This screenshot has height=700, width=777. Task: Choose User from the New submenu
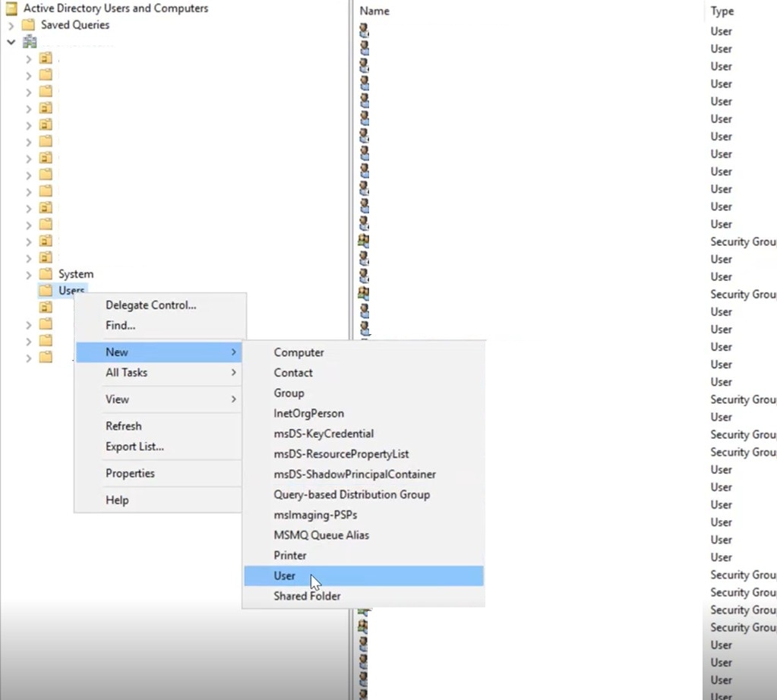point(285,575)
